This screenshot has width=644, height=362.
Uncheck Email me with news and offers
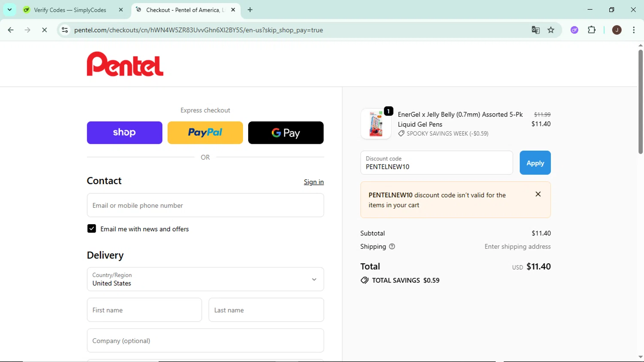point(91,229)
